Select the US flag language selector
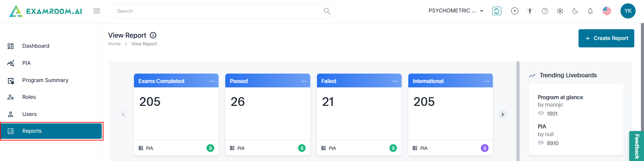 coord(607,11)
